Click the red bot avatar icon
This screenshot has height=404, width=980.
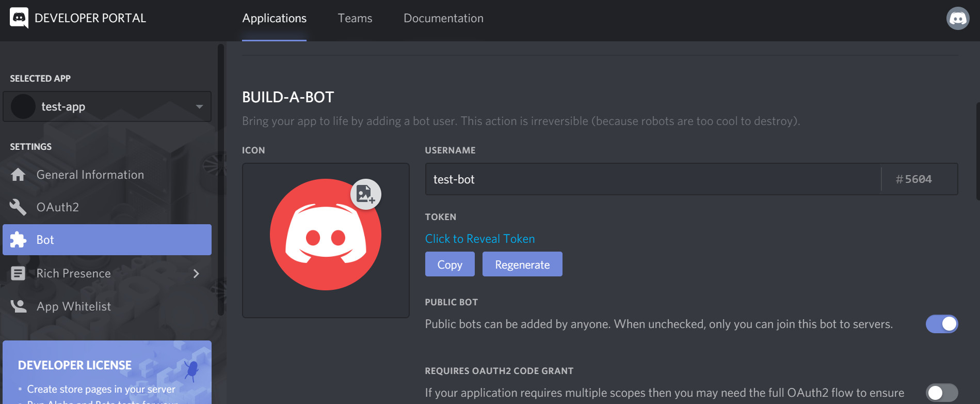[326, 235]
